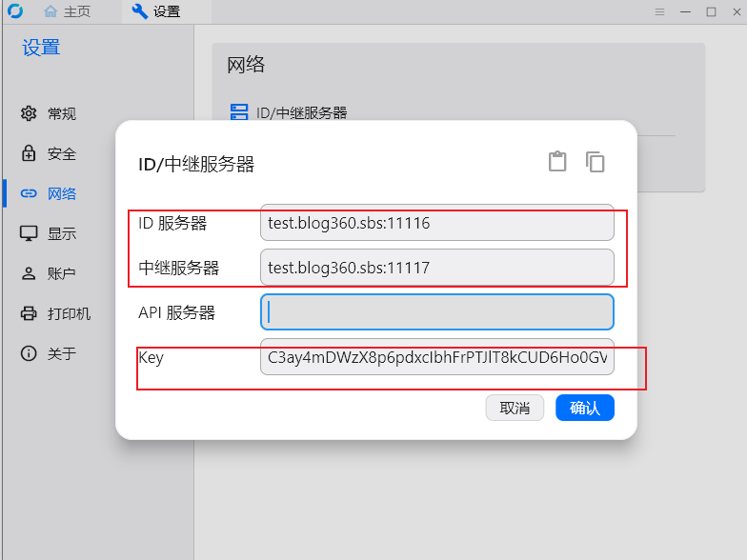Click the paste clipboard icon in dialog
The height and width of the screenshot is (560, 747).
pos(557,162)
